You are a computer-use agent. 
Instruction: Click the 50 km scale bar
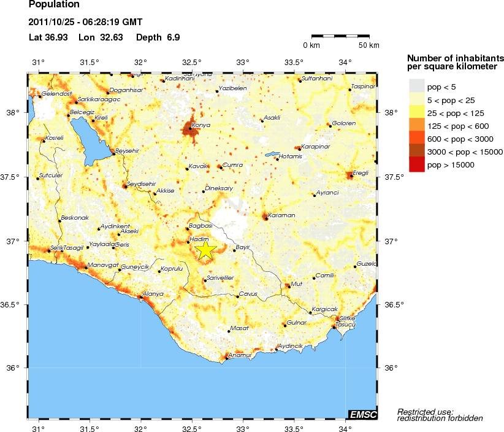coord(340,37)
